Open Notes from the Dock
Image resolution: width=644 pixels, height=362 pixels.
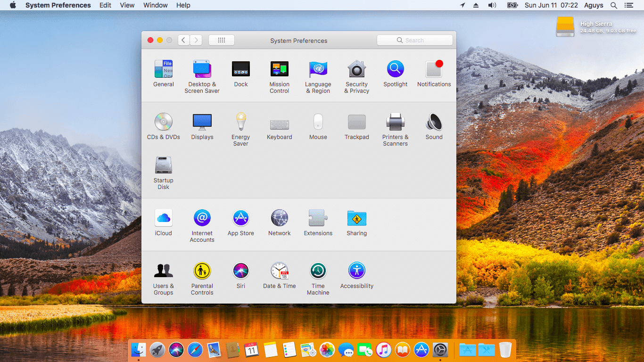271,350
